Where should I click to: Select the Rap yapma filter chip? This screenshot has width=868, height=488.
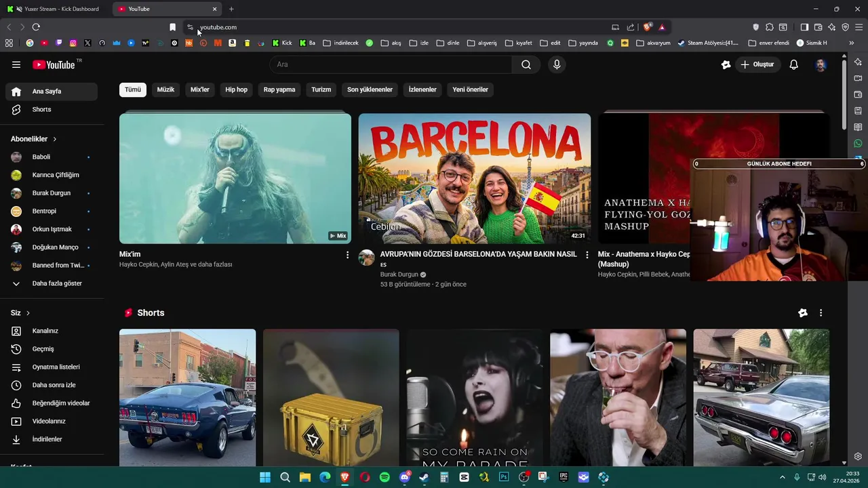tap(279, 89)
